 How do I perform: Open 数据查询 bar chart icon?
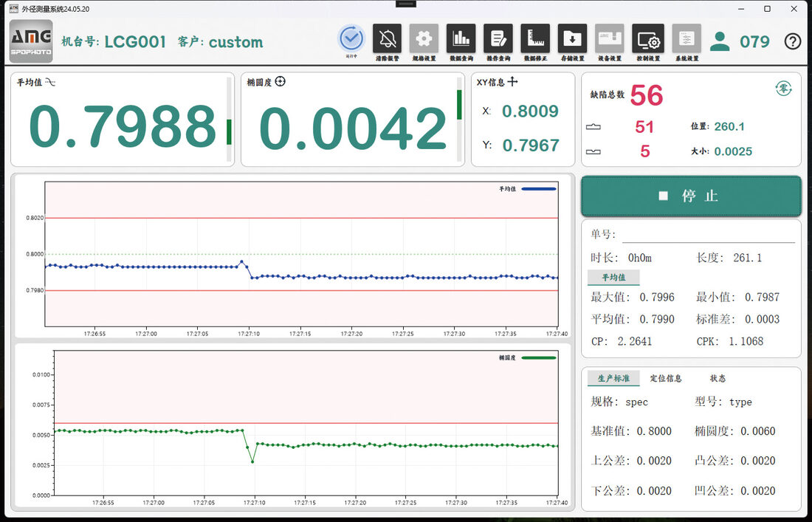click(x=461, y=38)
